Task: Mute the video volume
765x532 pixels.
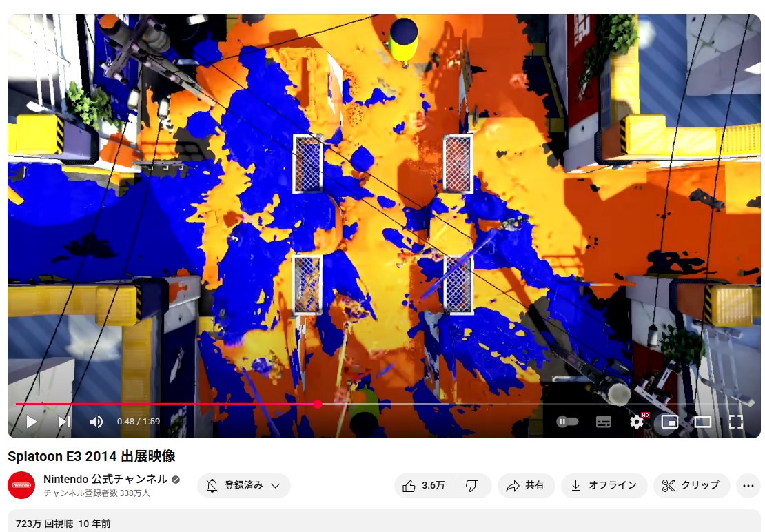Action: click(96, 421)
